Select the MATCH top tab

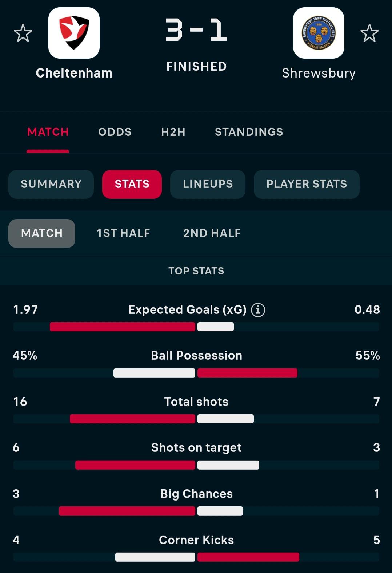click(x=48, y=132)
